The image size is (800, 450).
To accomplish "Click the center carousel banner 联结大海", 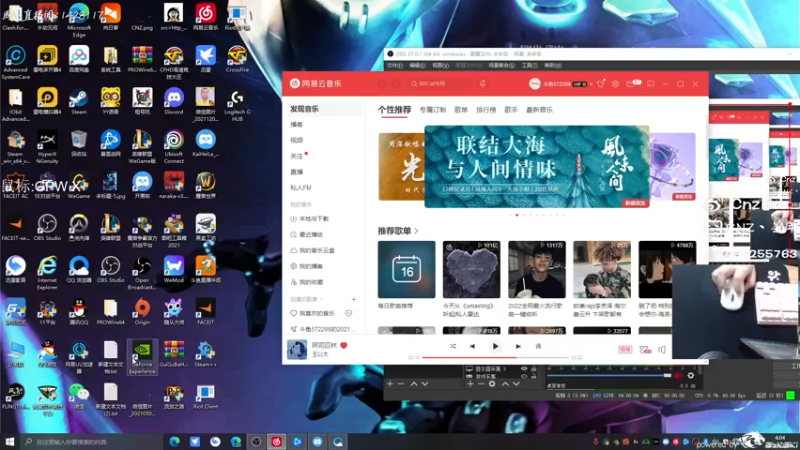I will point(537,167).
